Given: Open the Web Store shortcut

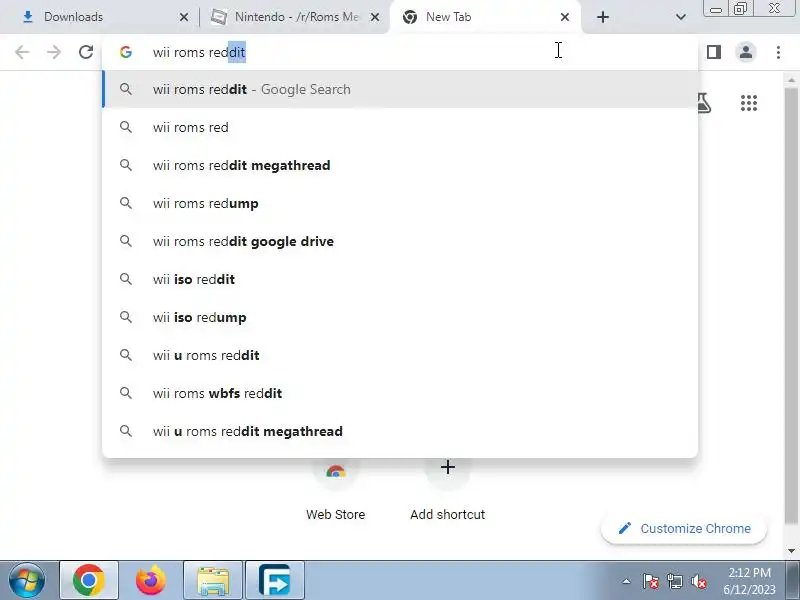Looking at the screenshot, I should click(336, 492).
